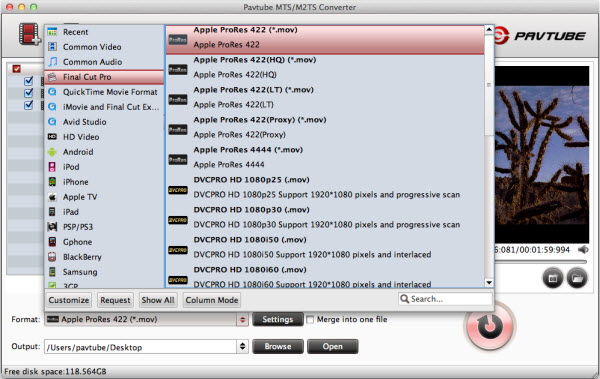
Task: Click the Show All button
Action: (x=158, y=300)
